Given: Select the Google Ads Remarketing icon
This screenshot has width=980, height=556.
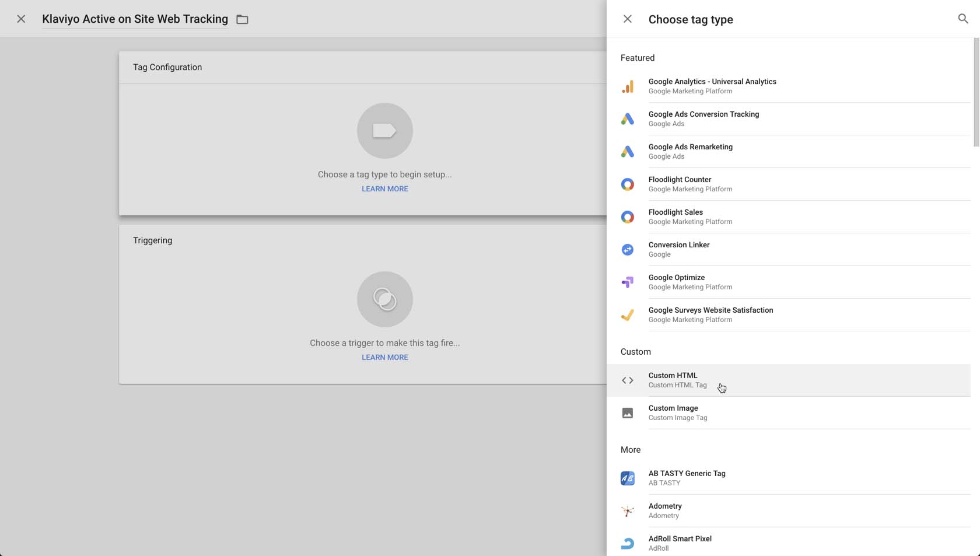Looking at the screenshot, I should [x=628, y=151].
